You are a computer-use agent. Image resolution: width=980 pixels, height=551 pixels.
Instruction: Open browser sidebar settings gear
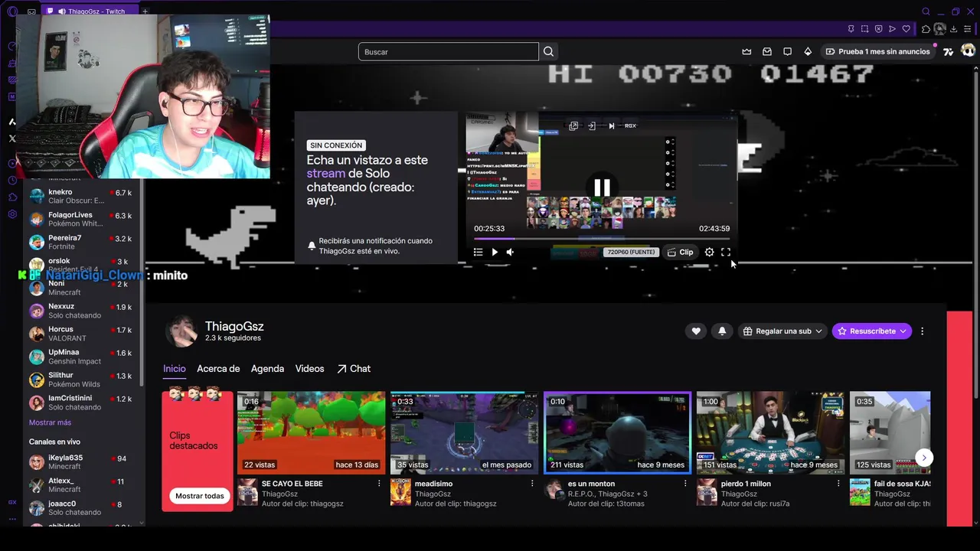point(12,214)
